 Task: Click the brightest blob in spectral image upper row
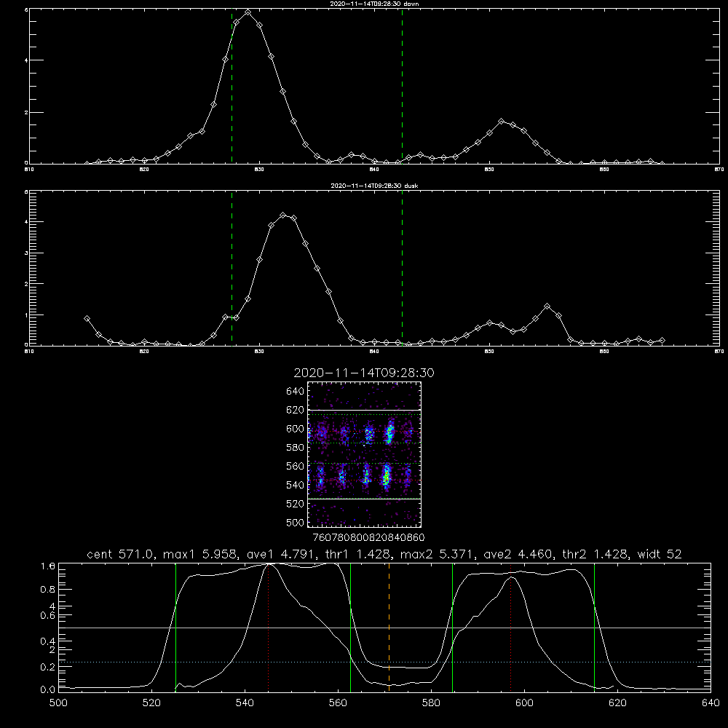pyautogui.click(x=389, y=432)
